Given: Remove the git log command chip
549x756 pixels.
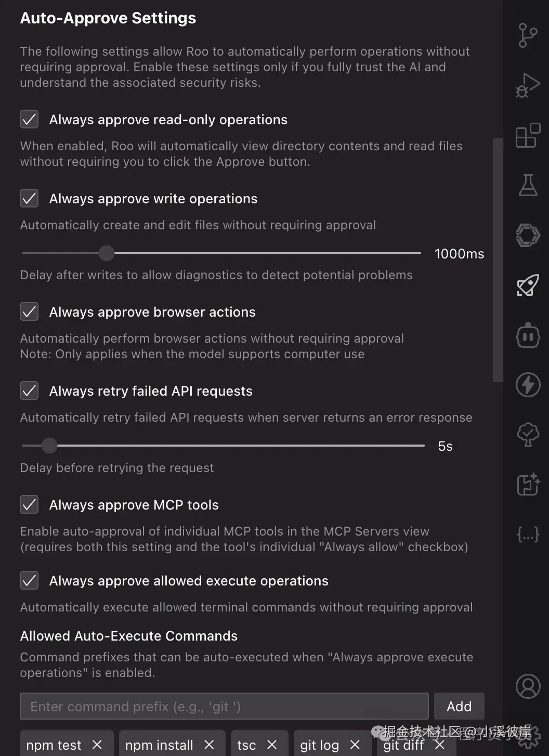Looking at the screenshot, I should pos(355,745).
